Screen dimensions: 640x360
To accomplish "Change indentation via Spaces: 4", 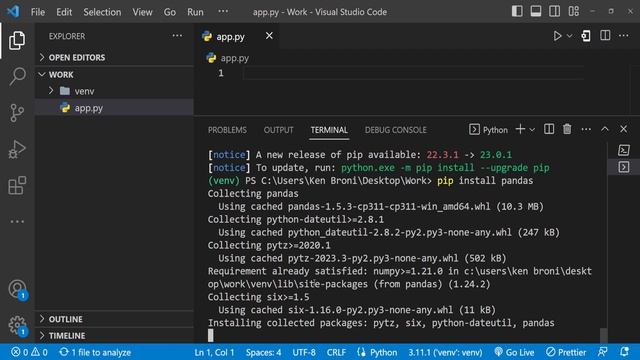I will [263, 352].
